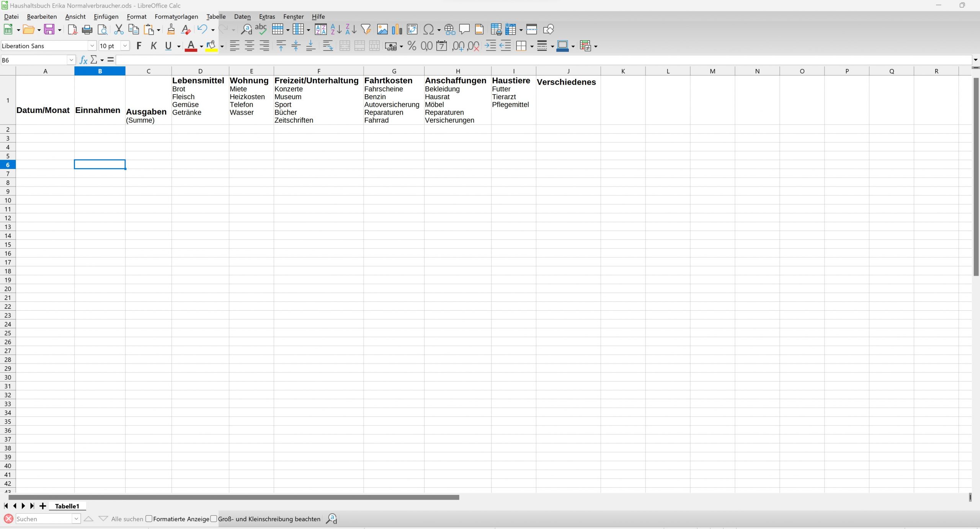Click the Format as Percent icon
980x529 pixels.
point(412,46)
